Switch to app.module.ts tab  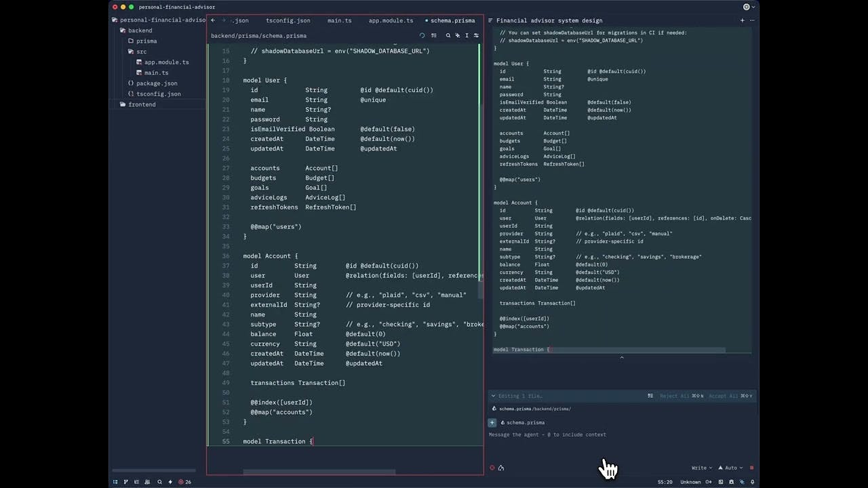pos(391,20)
